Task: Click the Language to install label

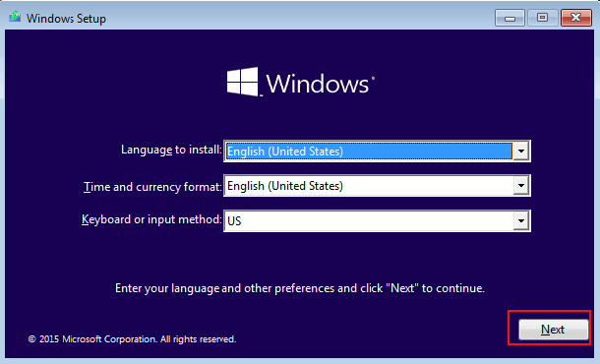Action: pyautogui.click(x=171, y=150)
